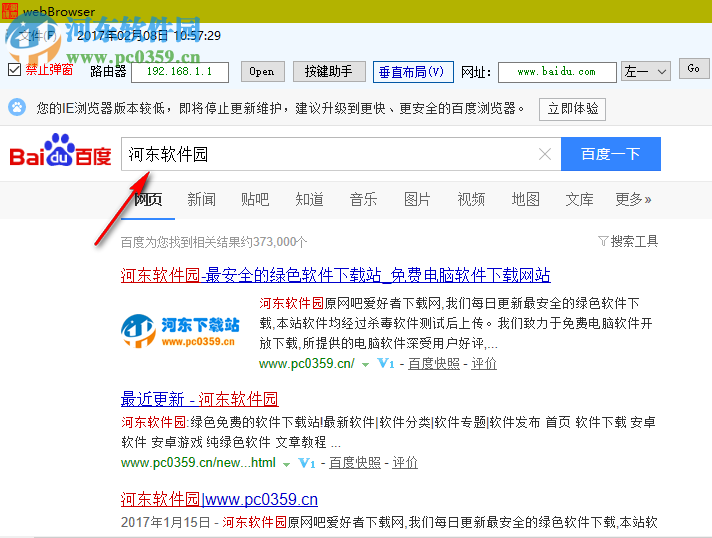The image size is (712, 538).
Task: Click the webBrowser app icon in title bar
Action: pyautogui.click(x=10, y=10)
